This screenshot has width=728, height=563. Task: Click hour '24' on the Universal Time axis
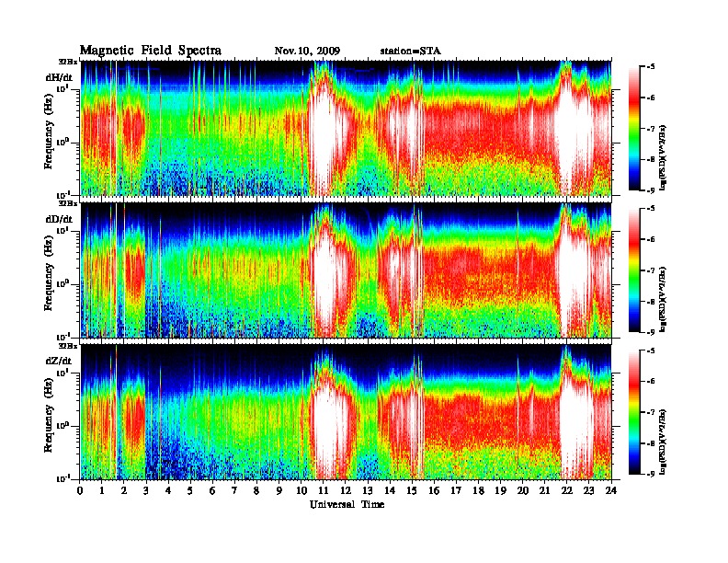click(611, 491)
